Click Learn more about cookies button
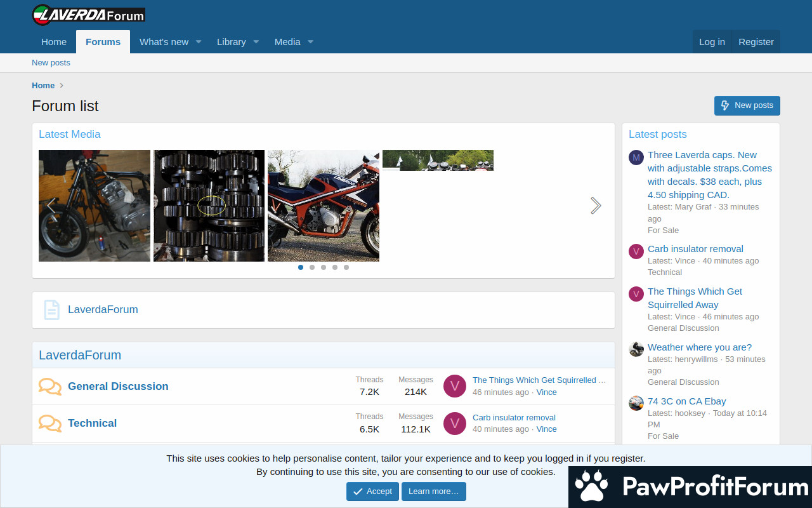The width and height of the screenshot is (812, 508). click(x=434, y=491)
